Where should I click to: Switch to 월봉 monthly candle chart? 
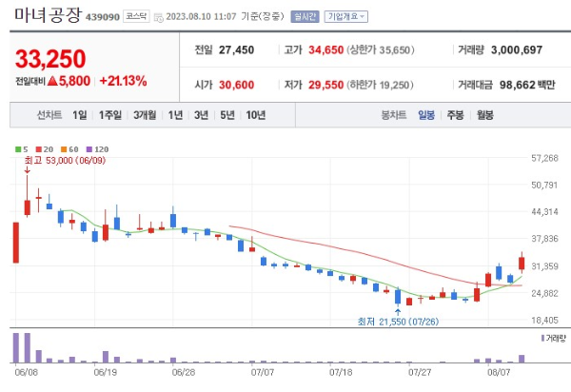pyautogui.click(x=485, y=115)
